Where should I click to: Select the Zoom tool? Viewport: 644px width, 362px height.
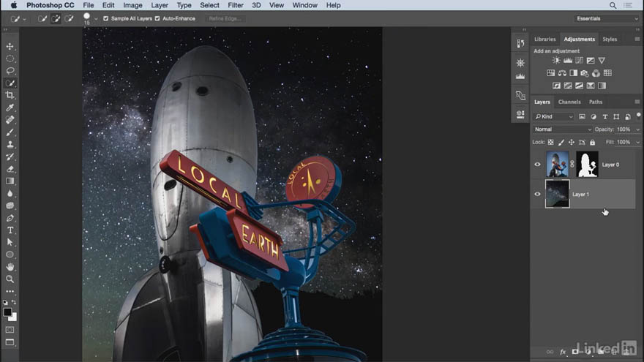[x=10, y=279]
